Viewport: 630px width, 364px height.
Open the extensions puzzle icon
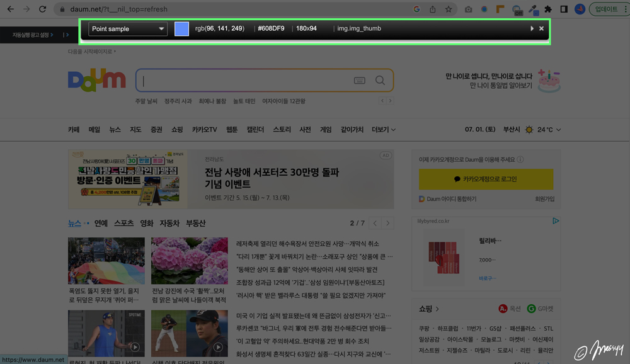pos(548,9)
